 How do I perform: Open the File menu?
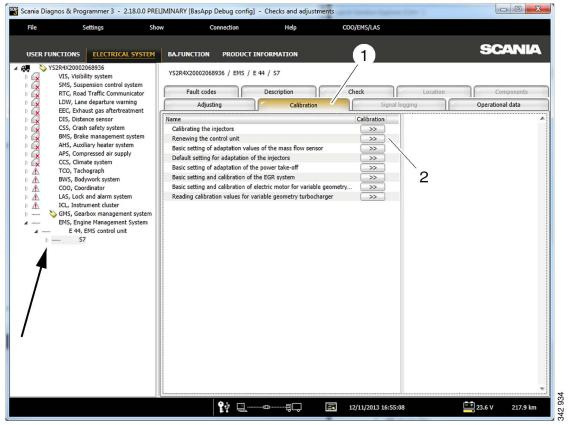point(32,28)
